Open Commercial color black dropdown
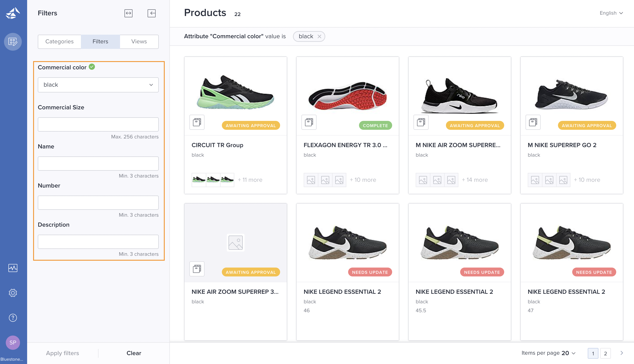 (98, 85)
